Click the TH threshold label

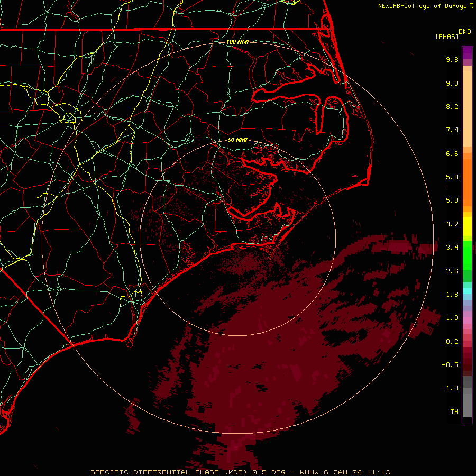tap(454, 412)
